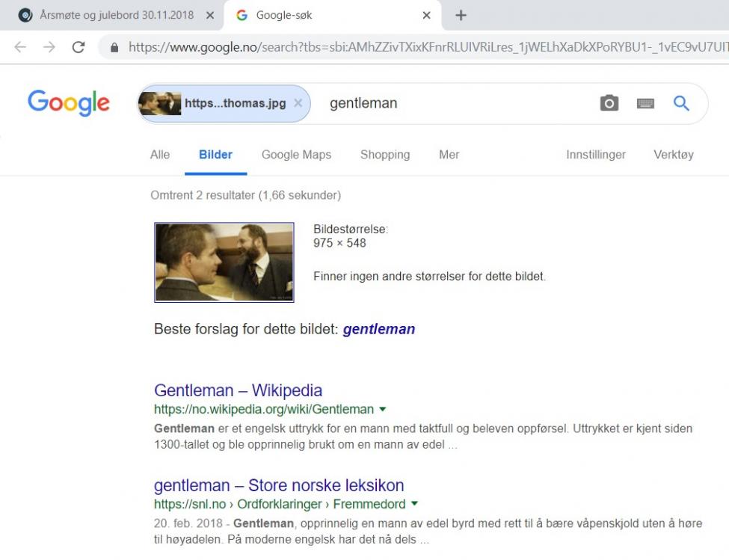Close the Årsmøte og julebord tab
This screenshot has height=560, width=729.
210,16
